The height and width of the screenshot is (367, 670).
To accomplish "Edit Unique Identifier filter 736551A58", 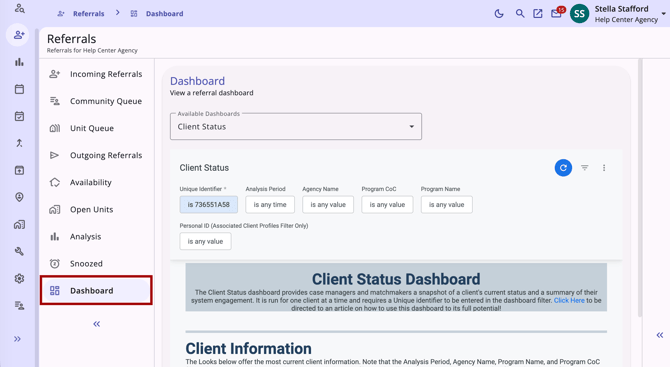I will pos(209,205).
